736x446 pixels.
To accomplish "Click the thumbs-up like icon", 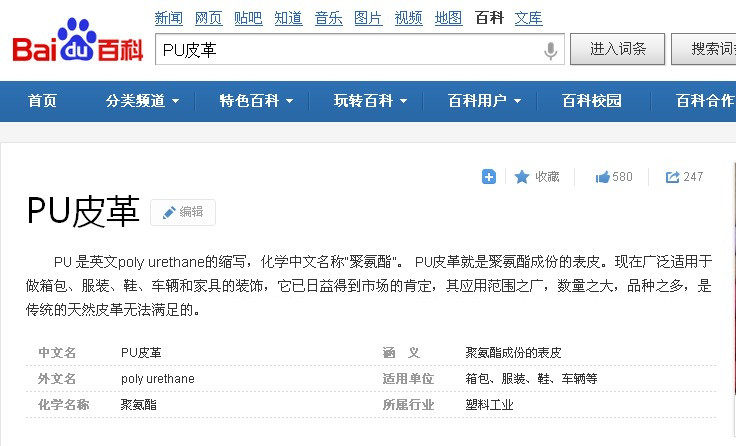I will coord(603,177).
